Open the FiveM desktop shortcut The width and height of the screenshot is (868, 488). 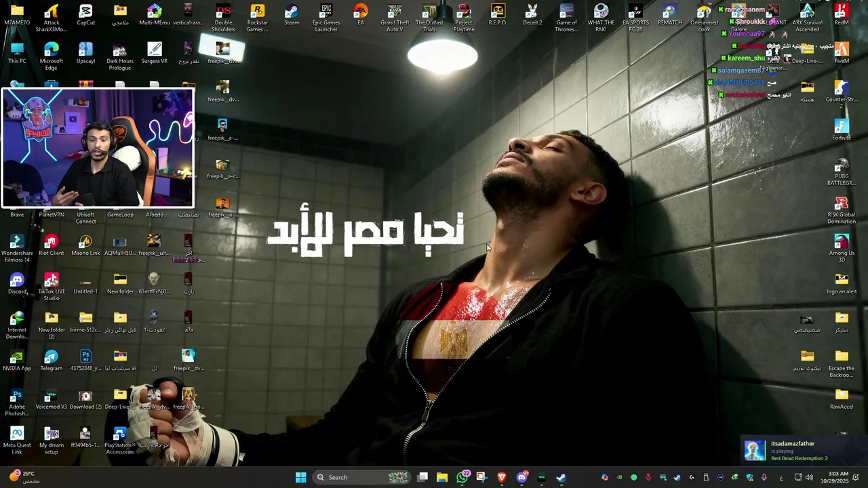coord(842,53)
